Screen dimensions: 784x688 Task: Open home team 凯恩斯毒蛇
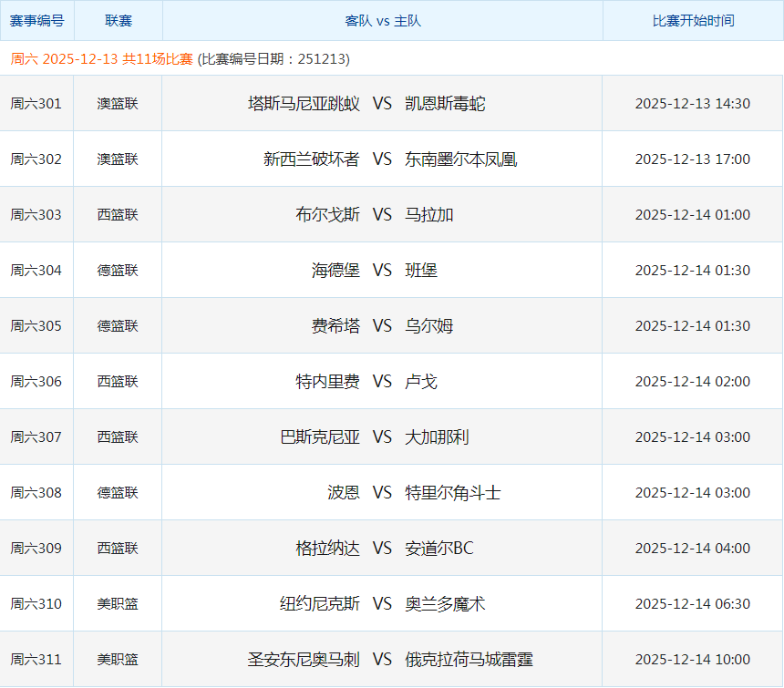[445, 104]
